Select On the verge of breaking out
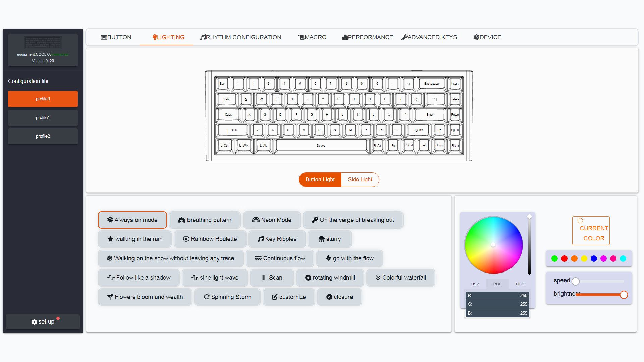This screenshot has height=362, width=644. [x=353, y=220]
